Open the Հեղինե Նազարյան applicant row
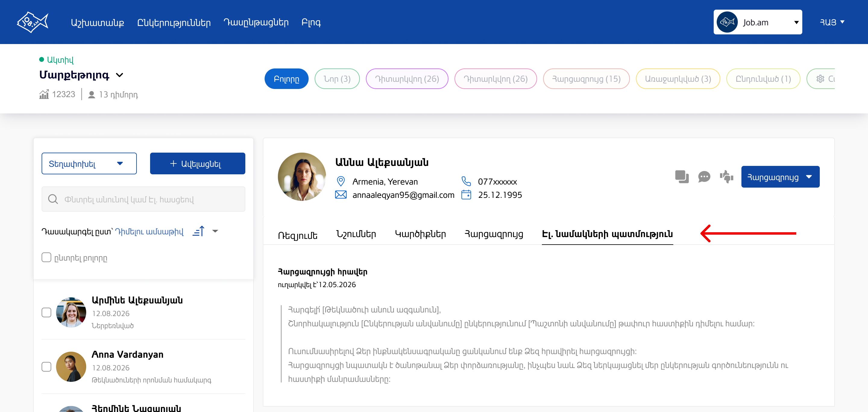 click(x=137, y=407)
